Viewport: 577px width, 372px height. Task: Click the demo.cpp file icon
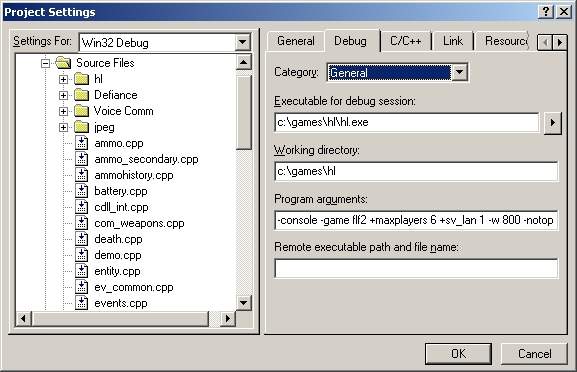pyautogui.click(x=81, y=255)
